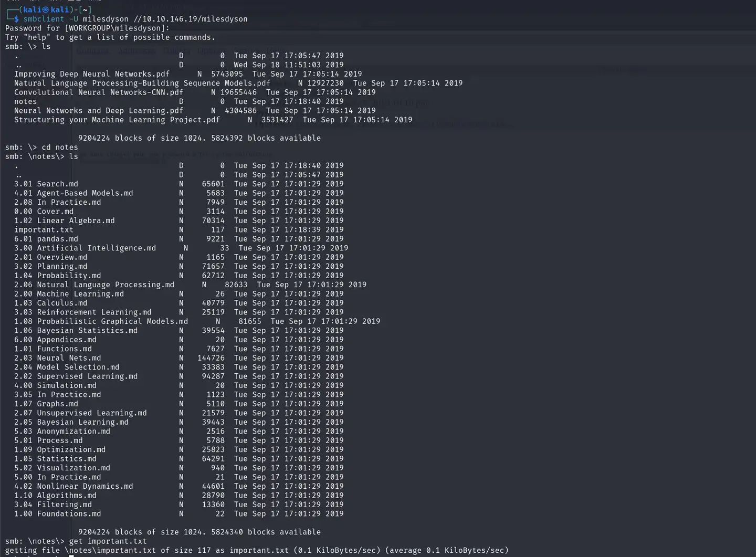Click the get important.txt command
Image resolution: width=756 pixels, height=557 pixels.
pyautogui.click(x=108, y=541)
